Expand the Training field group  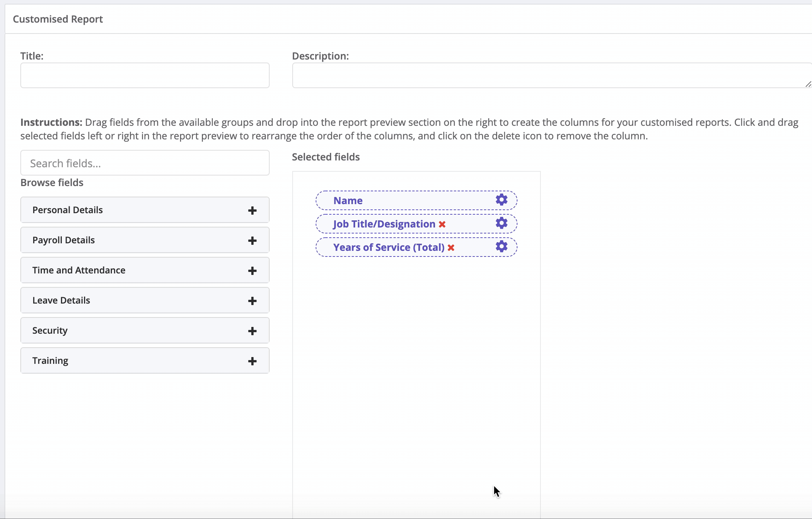pos(145,360)
